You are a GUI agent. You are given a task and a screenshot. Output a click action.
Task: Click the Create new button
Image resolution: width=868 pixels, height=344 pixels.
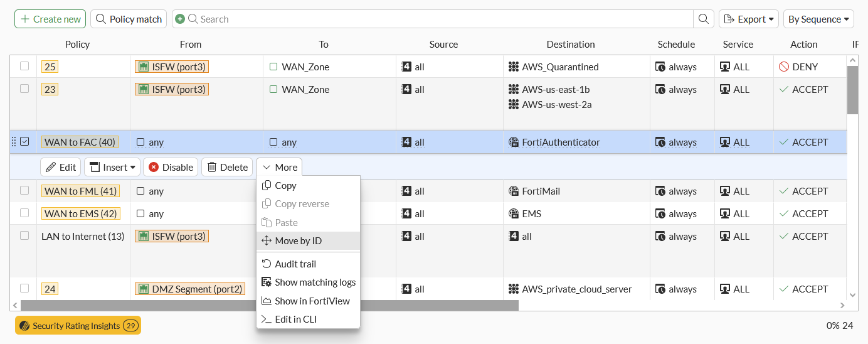click(50, 19)
